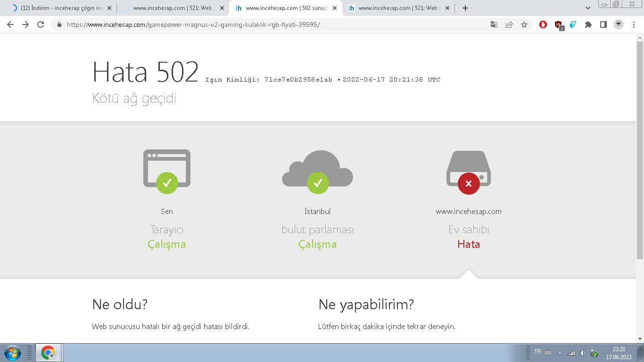
Task: Click the 'Kötü ağ geçidi' subtitle
Action: [134, 98]
